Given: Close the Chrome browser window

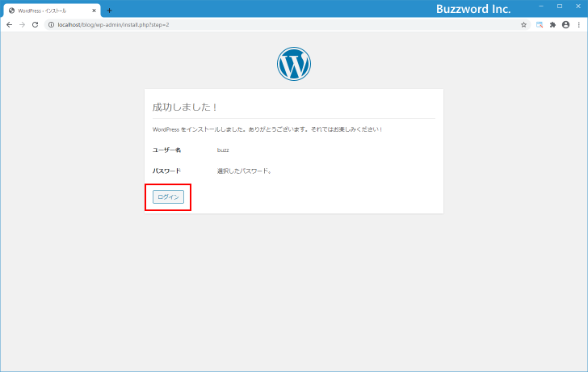Looking at the screenshot, I should 577,6.
